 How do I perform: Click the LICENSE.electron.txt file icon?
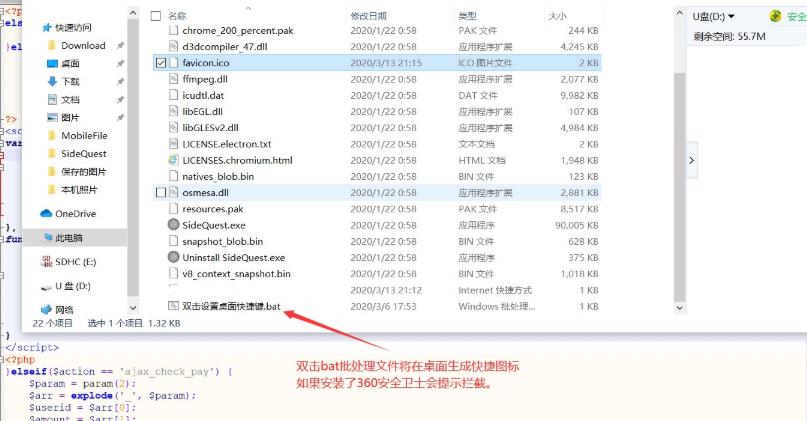tap(173, 144)
